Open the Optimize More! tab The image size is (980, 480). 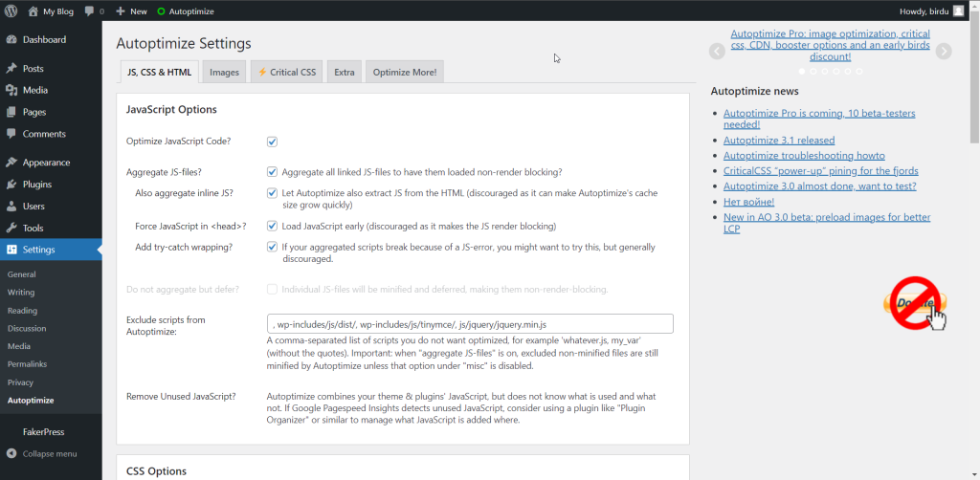pyautogui.click(x=405, y=72)
